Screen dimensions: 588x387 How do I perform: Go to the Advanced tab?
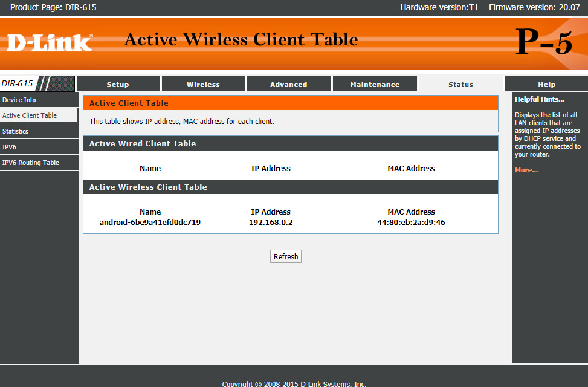288,84
